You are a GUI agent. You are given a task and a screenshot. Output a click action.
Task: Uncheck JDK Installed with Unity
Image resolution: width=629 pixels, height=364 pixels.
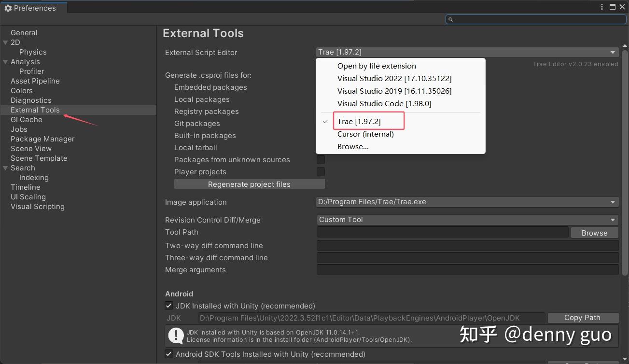tap(169, 306)
